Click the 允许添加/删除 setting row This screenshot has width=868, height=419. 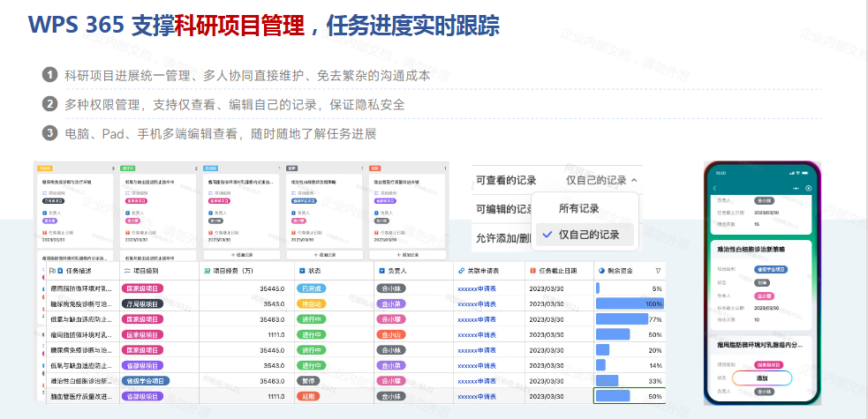(x=502, y=238)
